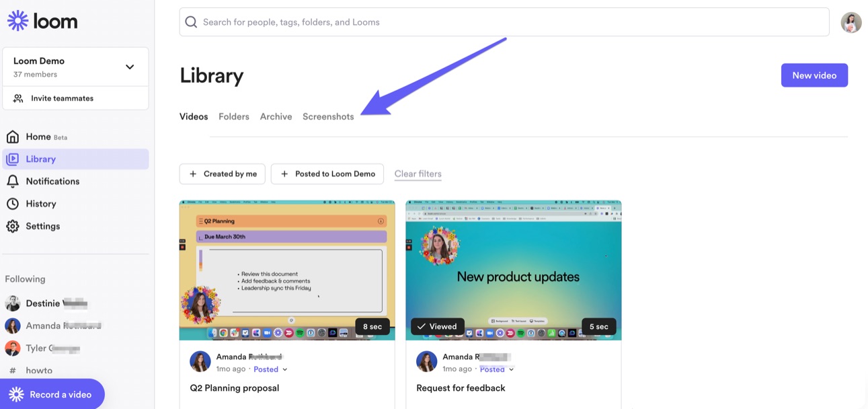Add the Posted to Loom Demo filter
Image resolution: width=868 pixels, height=409 pixels.
click(x=327, y=174)
